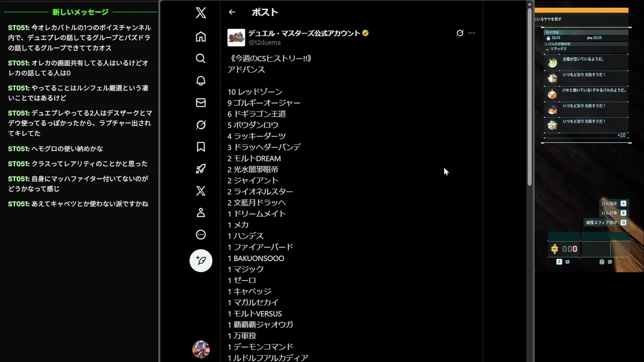The width and height of the screenshot is (644, 362).
Task: Click the 1 ハンデス entry
Action: tap(246, 236)
